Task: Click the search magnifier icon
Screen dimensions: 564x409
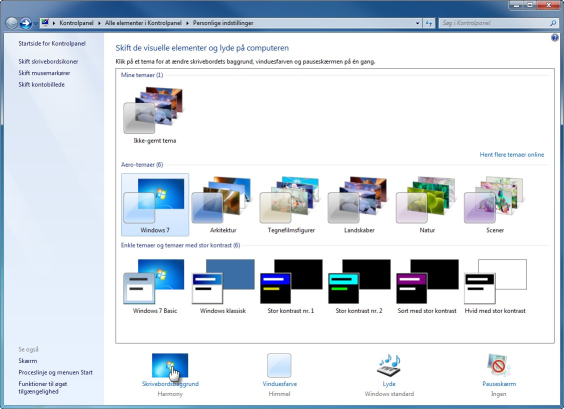Action: pos(553,23)
